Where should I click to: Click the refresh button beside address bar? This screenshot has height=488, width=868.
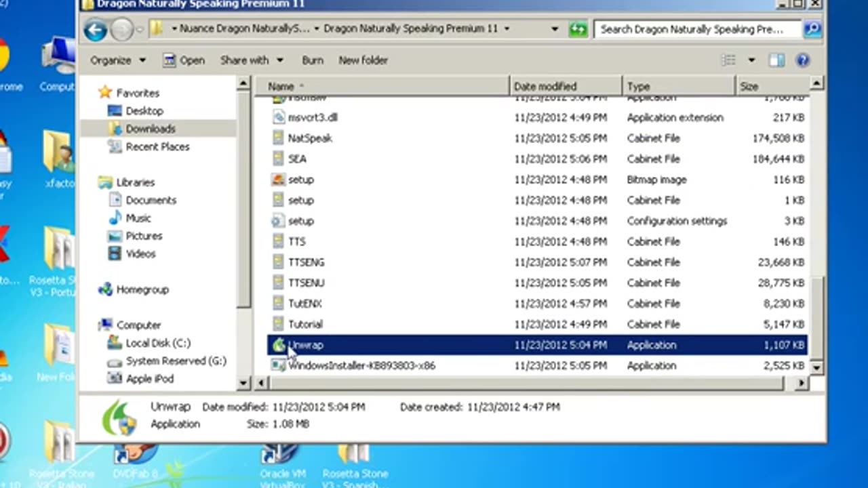point(578,29)
